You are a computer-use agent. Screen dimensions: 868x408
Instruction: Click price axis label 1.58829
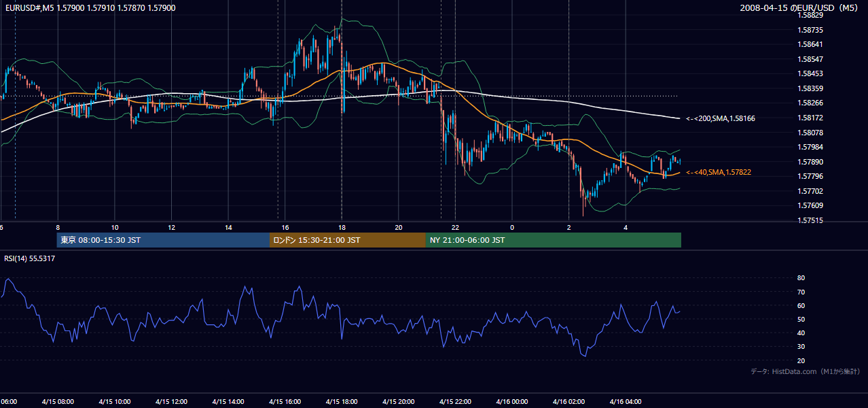(812, 15)
